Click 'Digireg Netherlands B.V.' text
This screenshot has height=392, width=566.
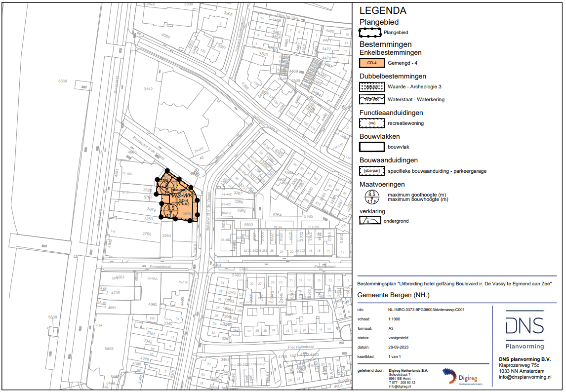[408, 371]
